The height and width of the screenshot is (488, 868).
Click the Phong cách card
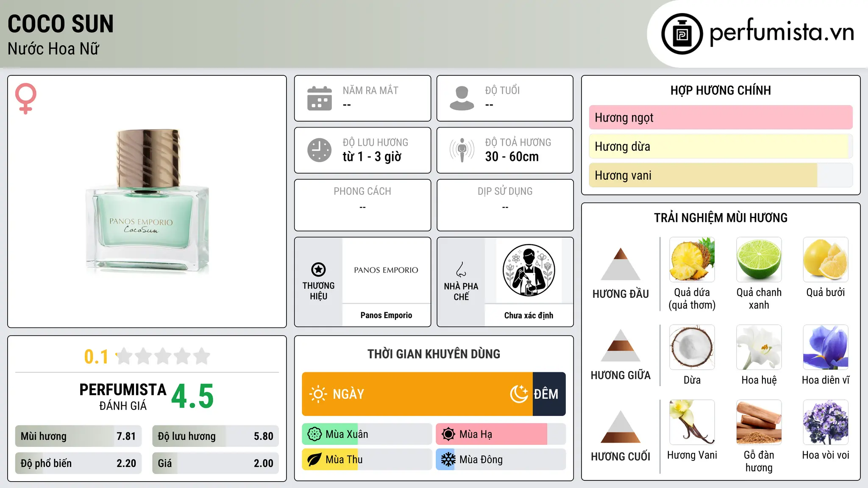(x=362, y=205)
